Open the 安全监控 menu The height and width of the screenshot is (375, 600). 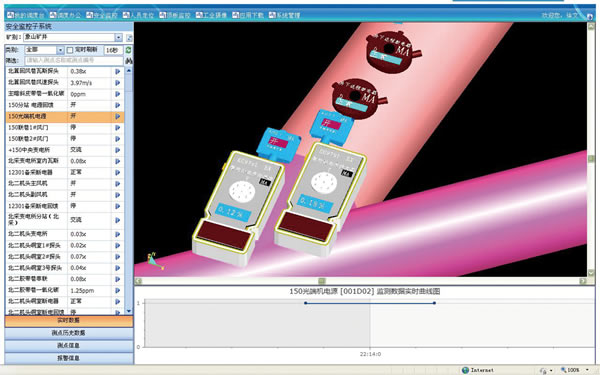click(x=102, y=15)
